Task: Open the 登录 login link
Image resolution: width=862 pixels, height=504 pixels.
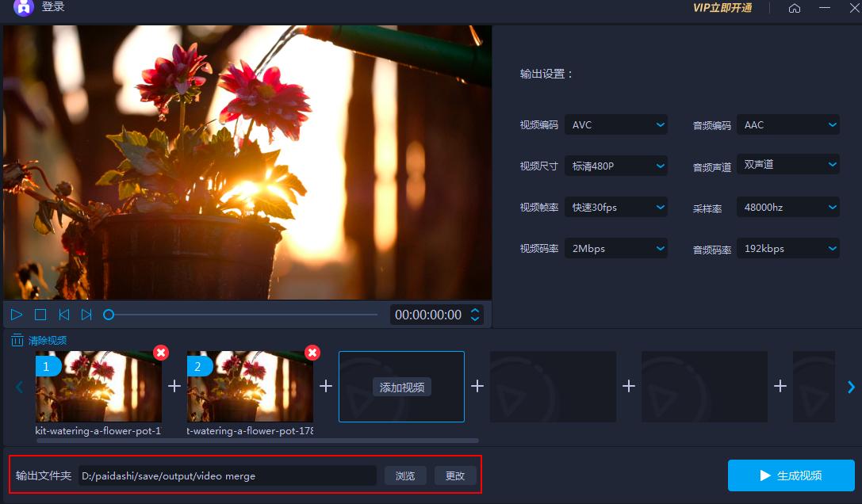Action: pos(53,6)
